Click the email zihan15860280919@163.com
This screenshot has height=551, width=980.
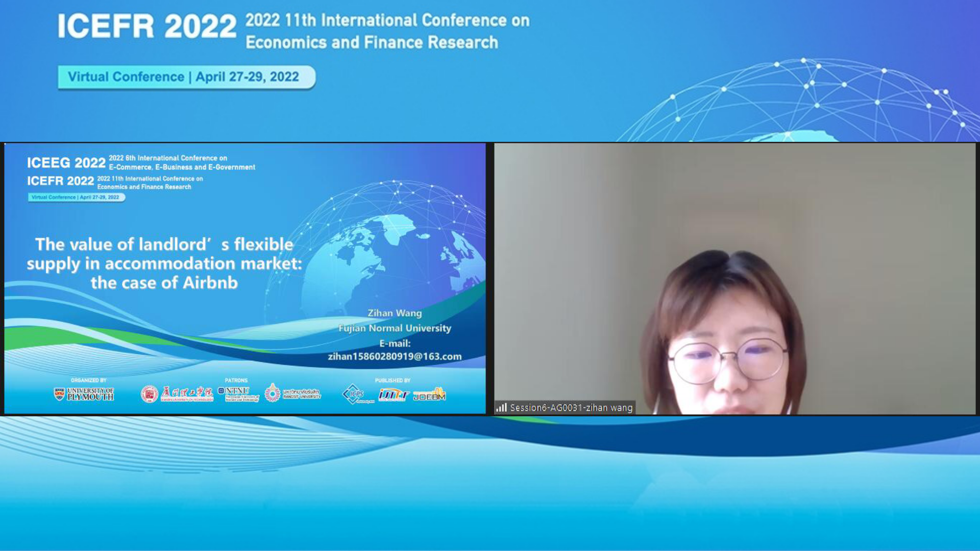(395, 356)
